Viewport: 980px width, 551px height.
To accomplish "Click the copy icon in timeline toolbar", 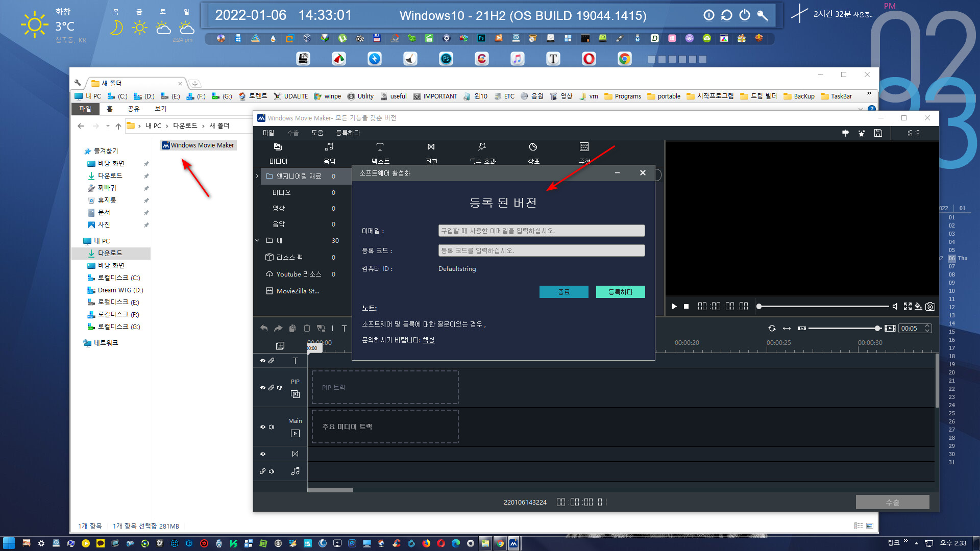I will coord(292,328).
